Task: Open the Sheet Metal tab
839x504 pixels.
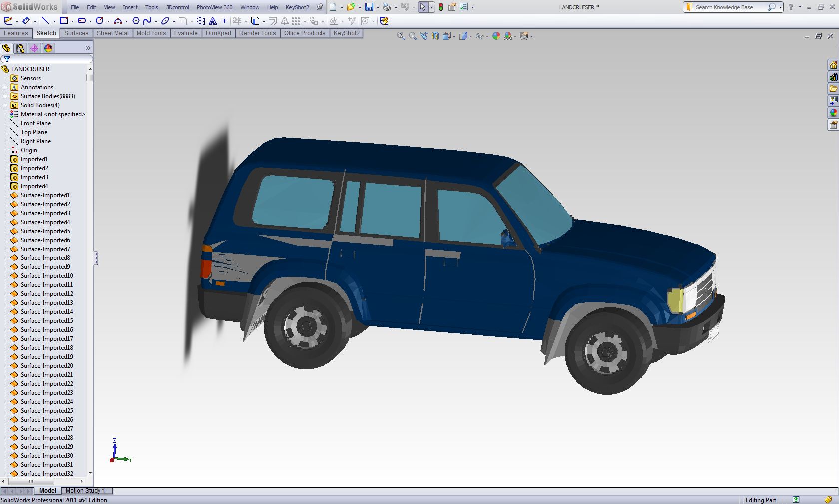Action: [x=112, y=33]
